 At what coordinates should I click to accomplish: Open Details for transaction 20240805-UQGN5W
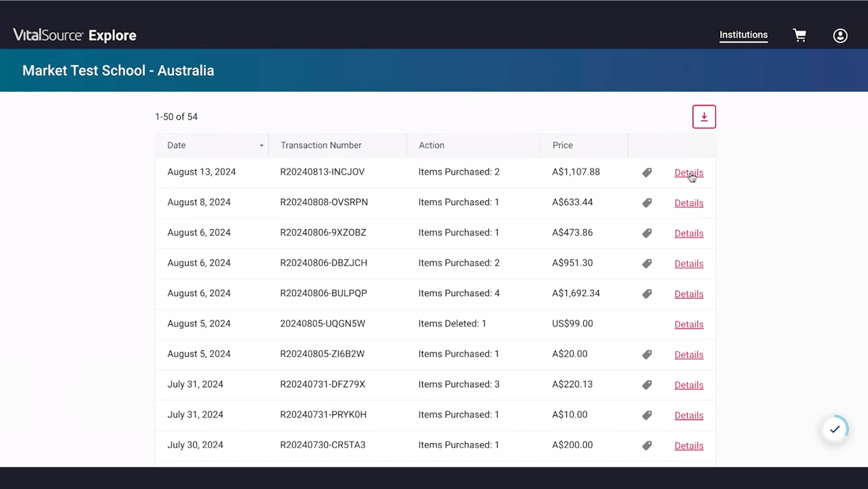(x=689, y=324)
